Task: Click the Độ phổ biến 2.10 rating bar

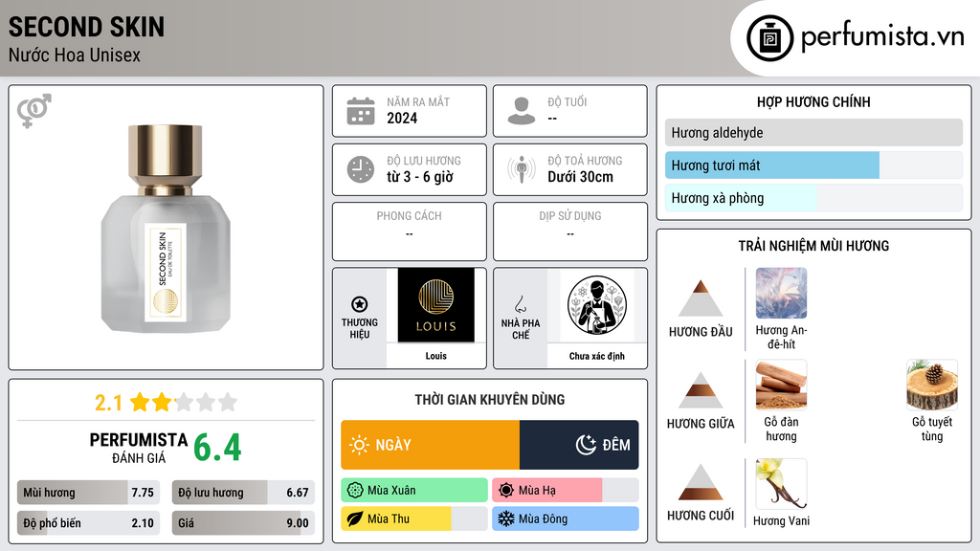Action: tap(88, 523)
